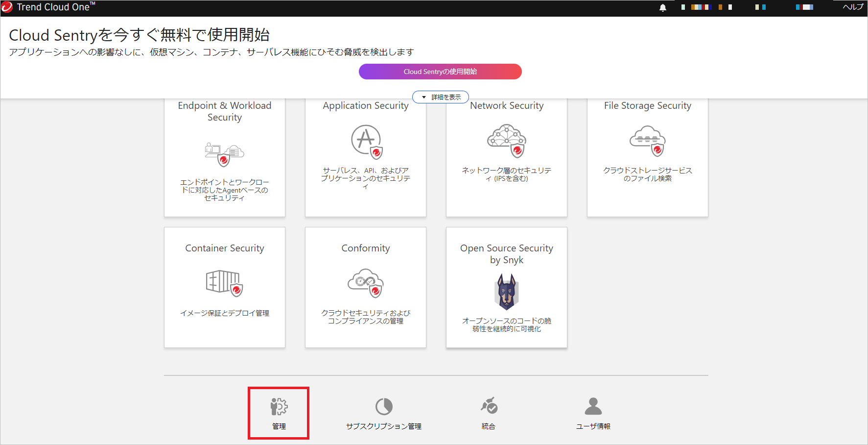Click the Network Security shield network icon
This screenshot has height=445, width=868.
point(506,141)
